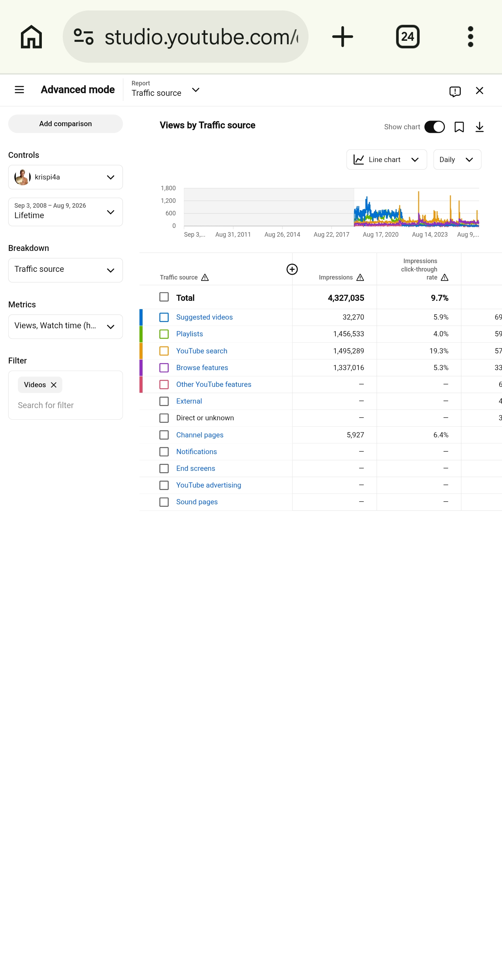The width and height of the screenshot is (502, 980).
Task: Toggle the YouTube search checkbox
Action: (x=164, y=351)
